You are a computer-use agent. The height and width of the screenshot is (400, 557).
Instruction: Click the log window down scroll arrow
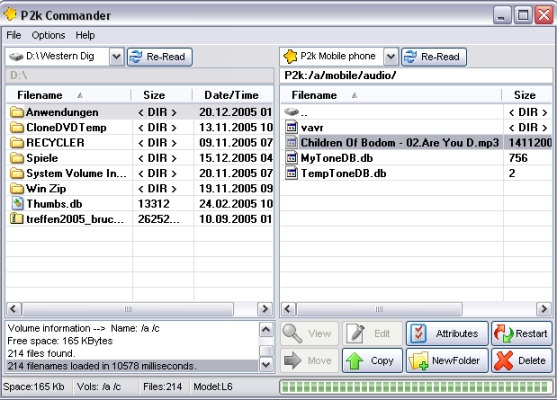click(266, 364)
